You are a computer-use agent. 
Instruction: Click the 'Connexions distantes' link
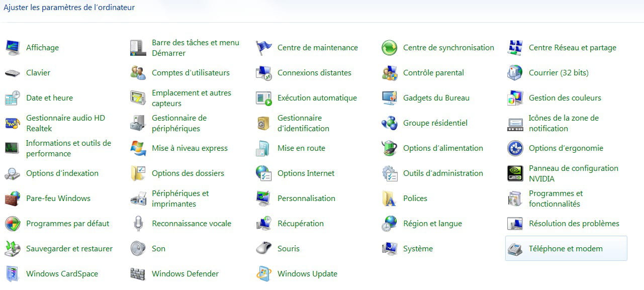coord(315,73)
